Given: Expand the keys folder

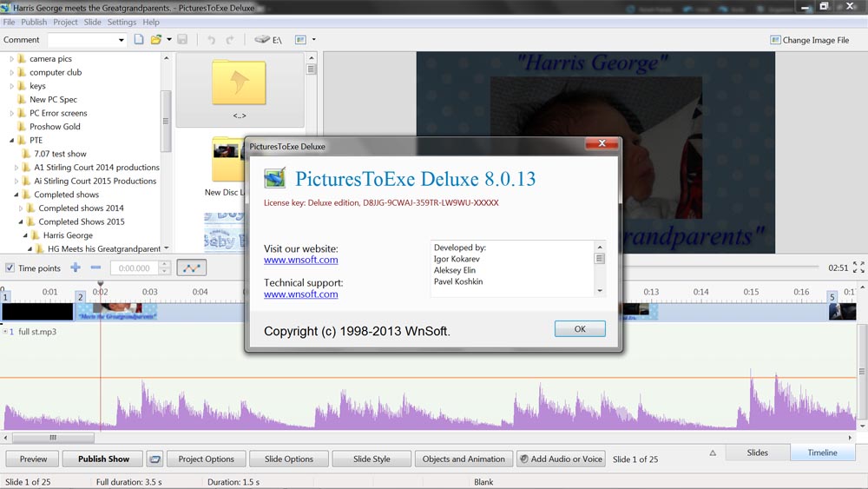Looking at the screenshot, I should coord(11,86).
